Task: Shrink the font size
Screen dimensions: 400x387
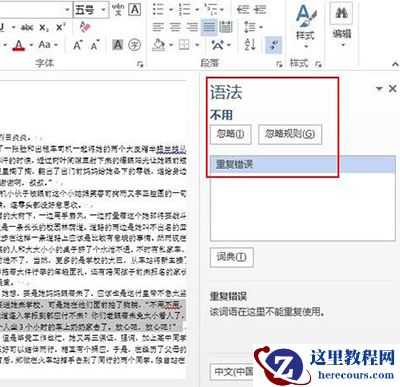Action: [95, 45]
